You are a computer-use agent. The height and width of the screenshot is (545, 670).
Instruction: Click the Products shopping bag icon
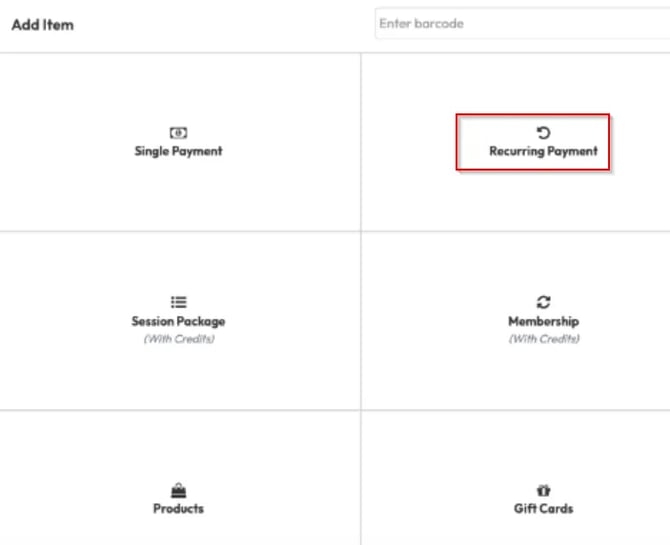tap(178, 490)
